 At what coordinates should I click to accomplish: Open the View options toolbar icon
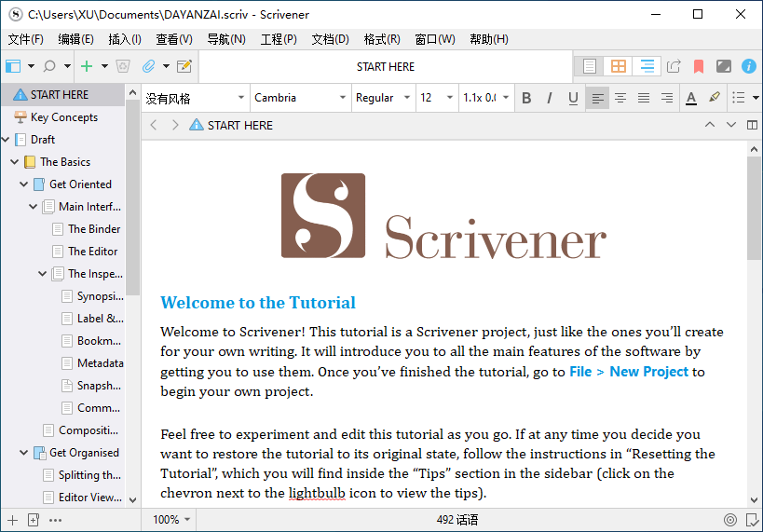14,66
